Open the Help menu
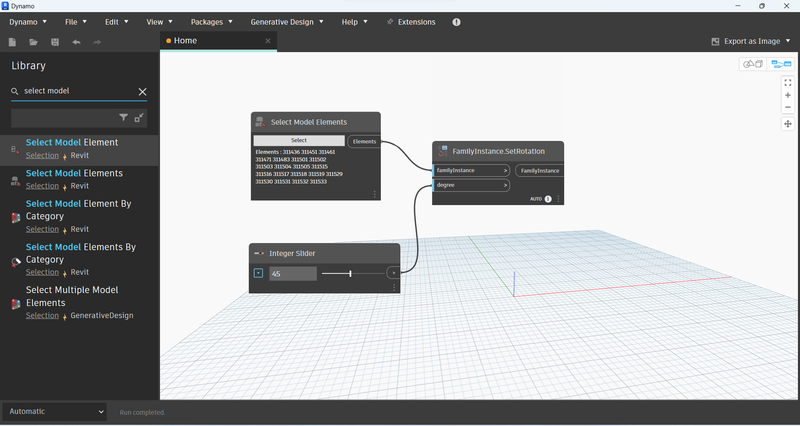This screenshot has height=426, width=800. click(355, 22)
